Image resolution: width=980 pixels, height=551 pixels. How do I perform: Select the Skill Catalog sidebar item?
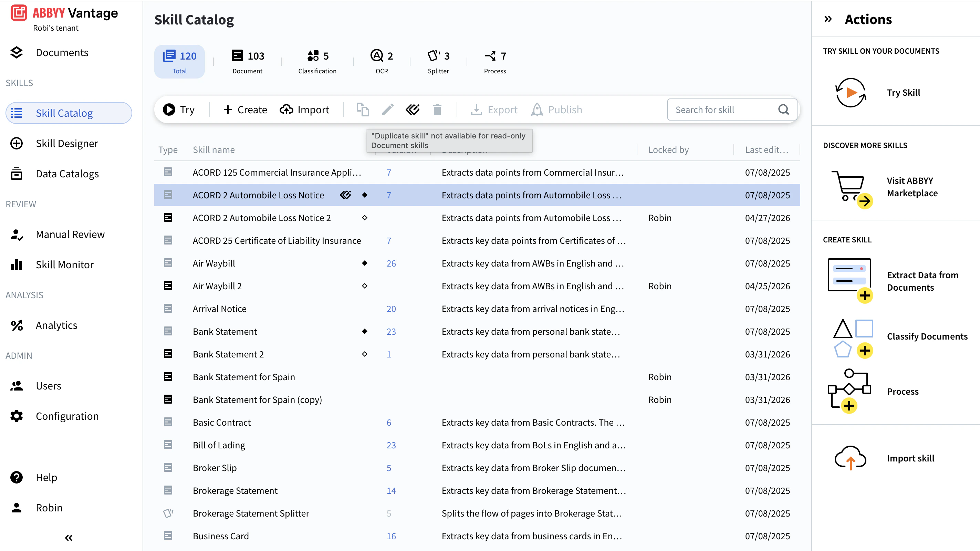coord(69,113)
